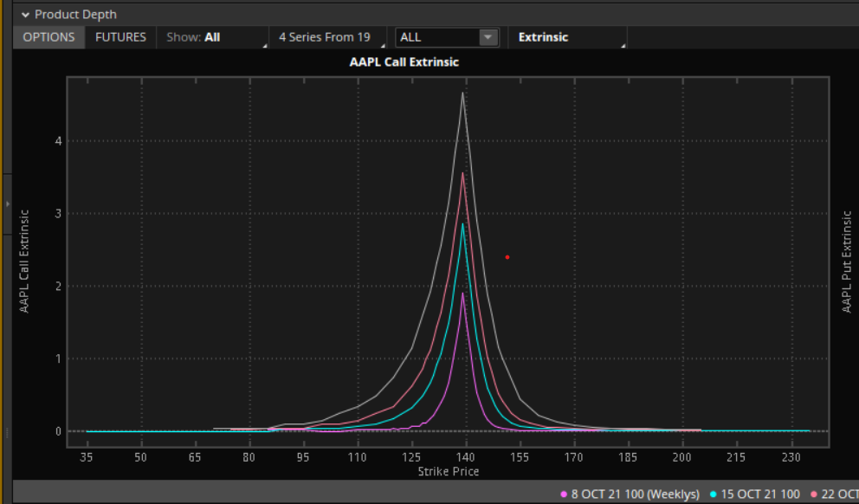Click the red dot marker on chart
Image resolution: width=859 pixels, height=504 pixels.
click(x=507, y=257)
